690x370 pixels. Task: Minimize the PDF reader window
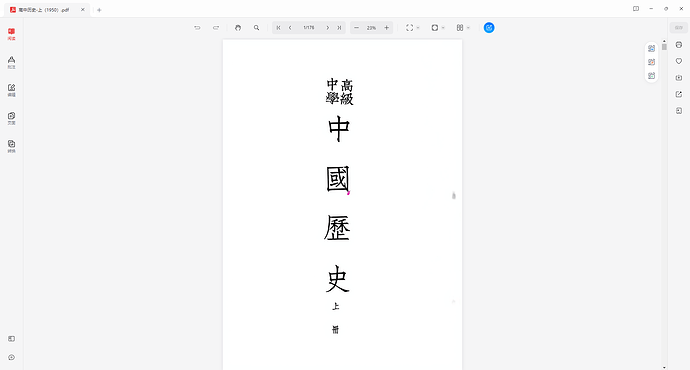651,9
